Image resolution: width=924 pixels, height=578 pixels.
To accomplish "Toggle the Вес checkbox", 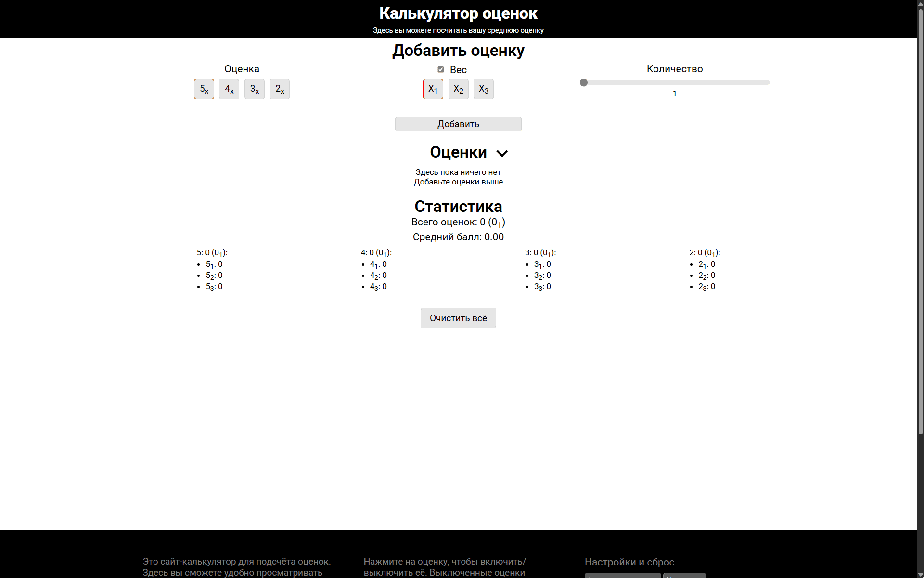I will 441,69.
